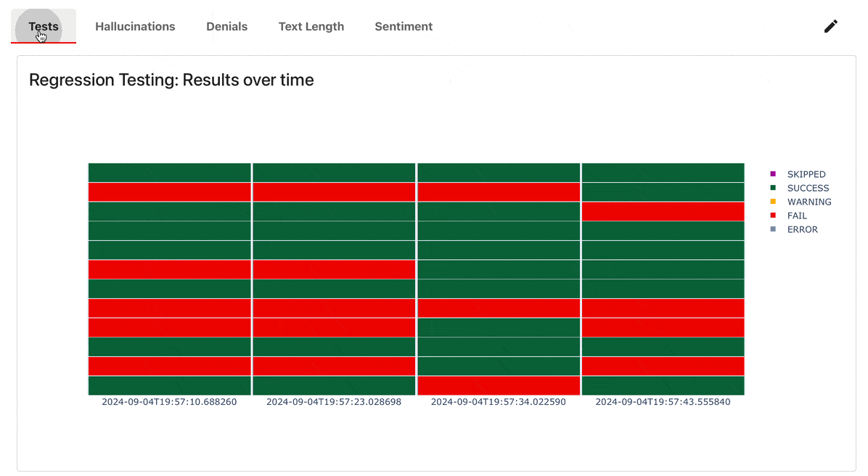Viewport: 868px width, 476px height.
Task: Click the bottom red cell in third column
Action: pyautogui.click(x=499, y=385)
